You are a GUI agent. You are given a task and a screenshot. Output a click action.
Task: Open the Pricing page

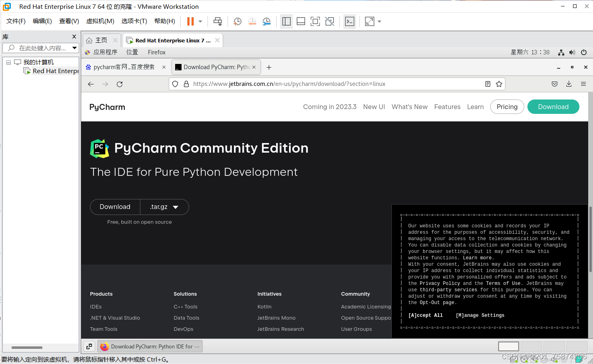[507, 107]
